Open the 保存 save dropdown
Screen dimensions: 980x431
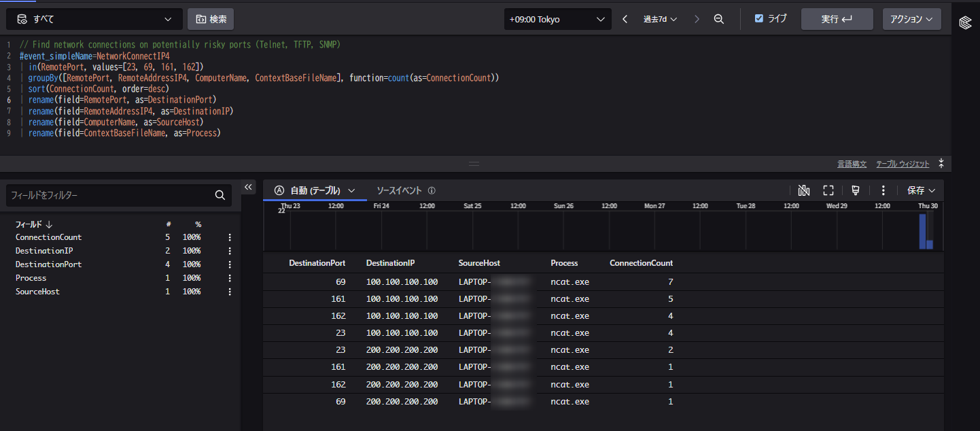[x=921, y=190]
